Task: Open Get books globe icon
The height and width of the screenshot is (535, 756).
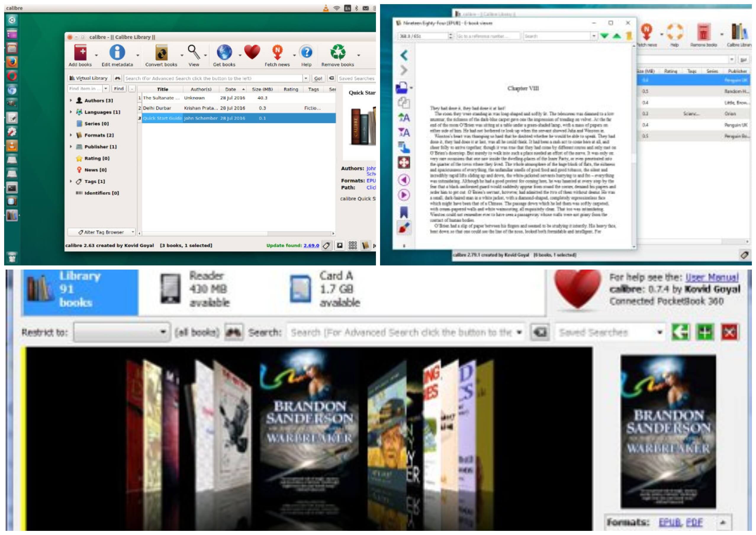Action: (224, 55)
